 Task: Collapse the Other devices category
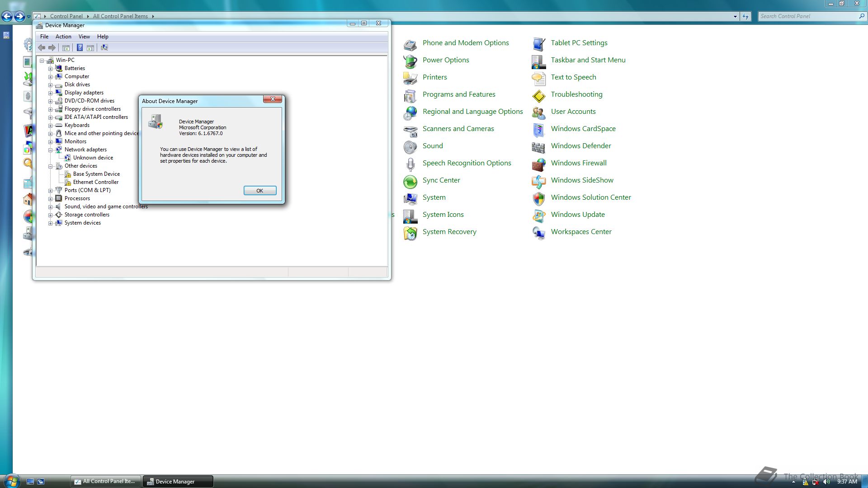click(51, 166)
